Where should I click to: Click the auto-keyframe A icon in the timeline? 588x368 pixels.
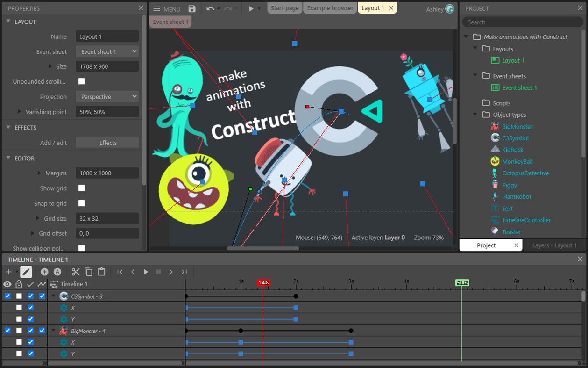pyautogui.click(x=57, y=272)
